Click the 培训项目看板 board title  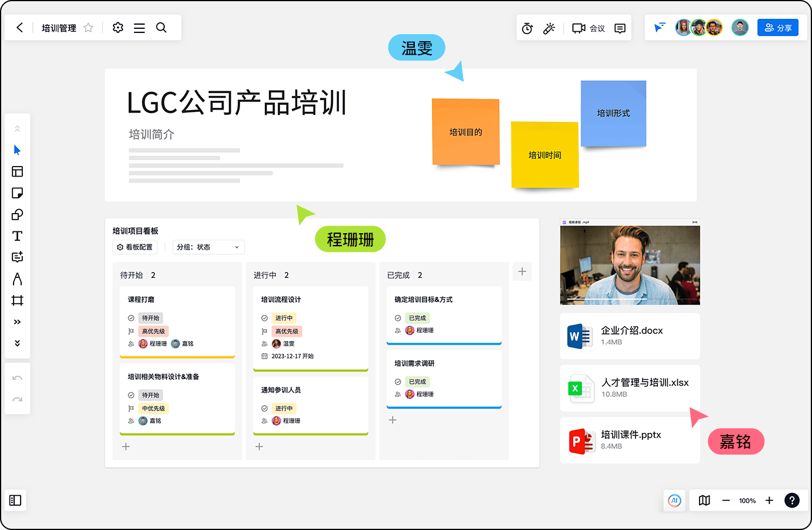coord(135,231)
